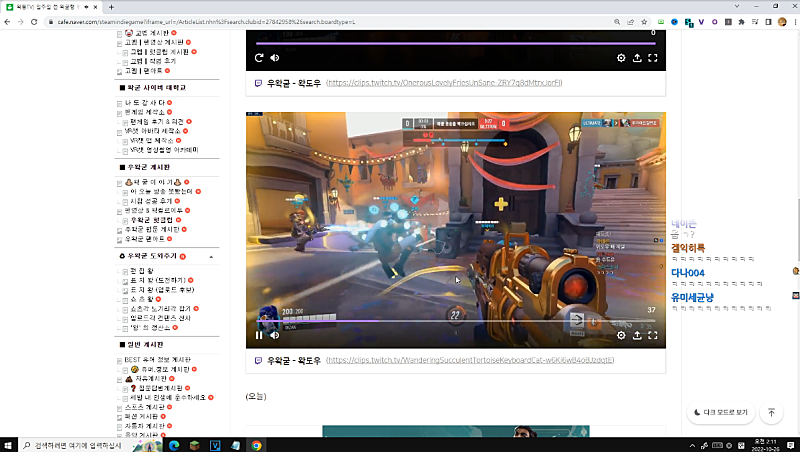Image resolution: width=800 pixels, height=452 pixels.
Task: Go back with the browser back arrow
Action: 7,22
